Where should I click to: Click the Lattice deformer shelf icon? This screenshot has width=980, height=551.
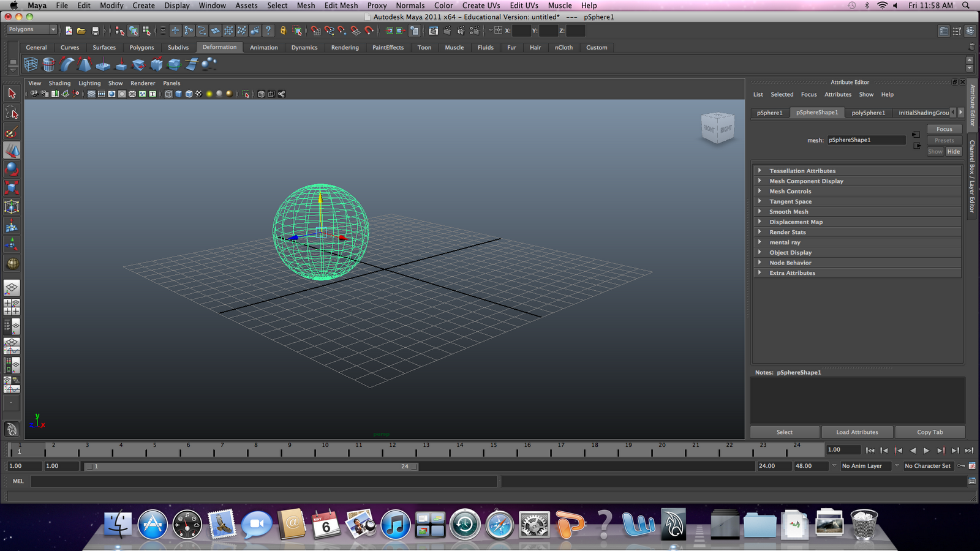pyautogui.click(x=31, y=64)
